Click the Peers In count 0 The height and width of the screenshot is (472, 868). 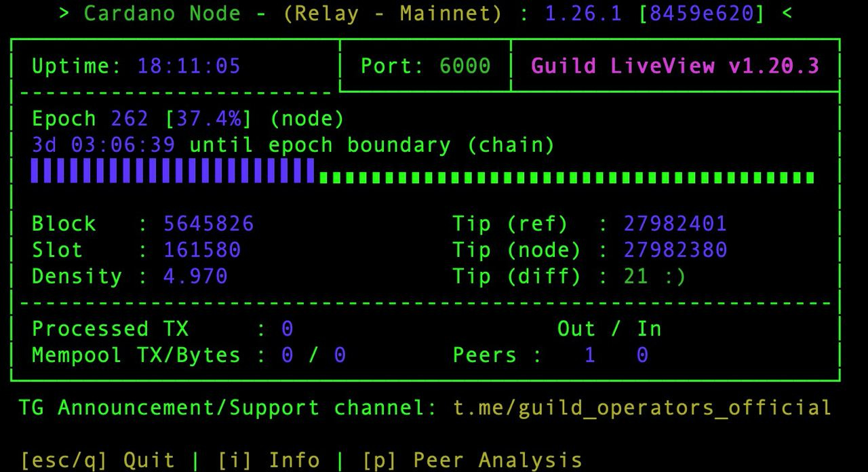(642, 355)
